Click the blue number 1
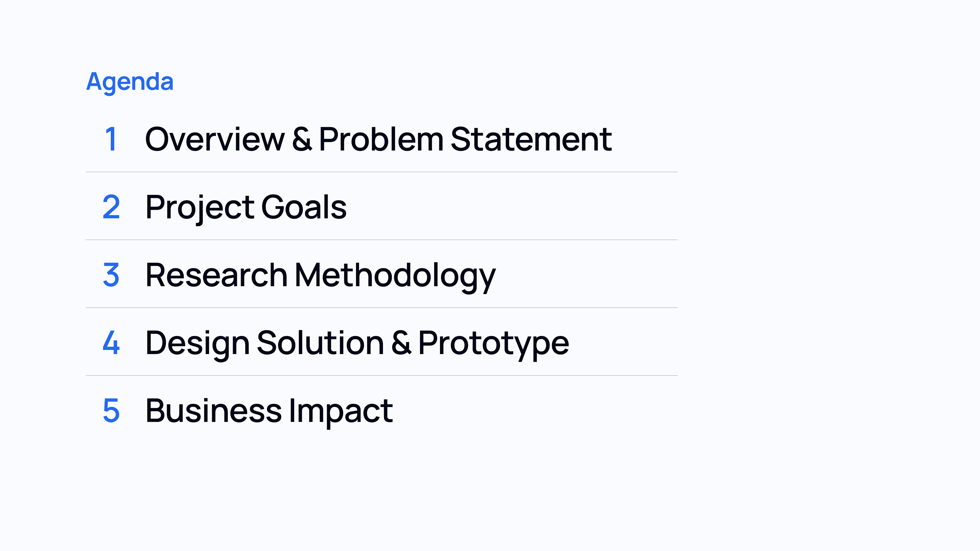Screen dimensions: 980x551 [111, 139]
